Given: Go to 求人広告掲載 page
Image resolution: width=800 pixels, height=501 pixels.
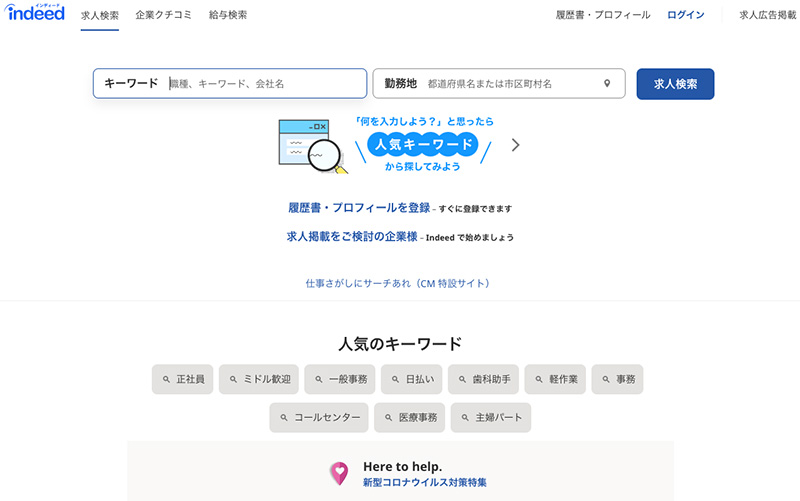Looking at the screenshot, I should (x=765, y=15).
